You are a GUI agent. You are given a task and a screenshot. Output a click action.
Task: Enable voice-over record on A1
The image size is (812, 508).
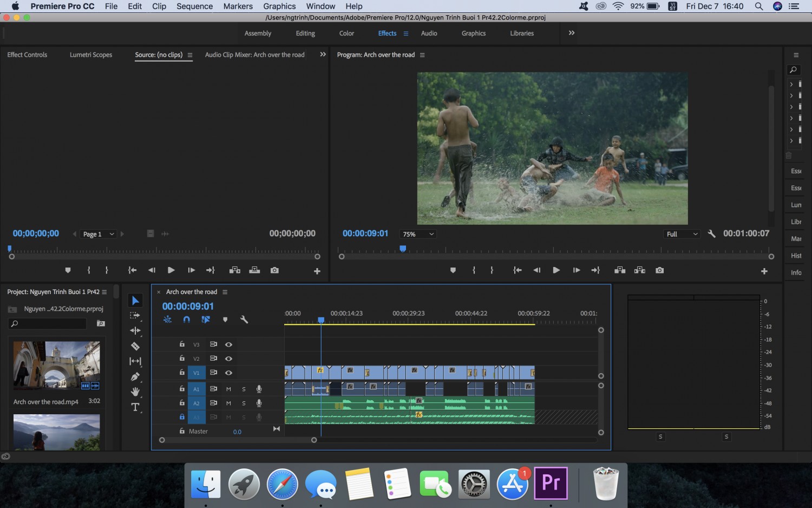click(x=259, y=389)
